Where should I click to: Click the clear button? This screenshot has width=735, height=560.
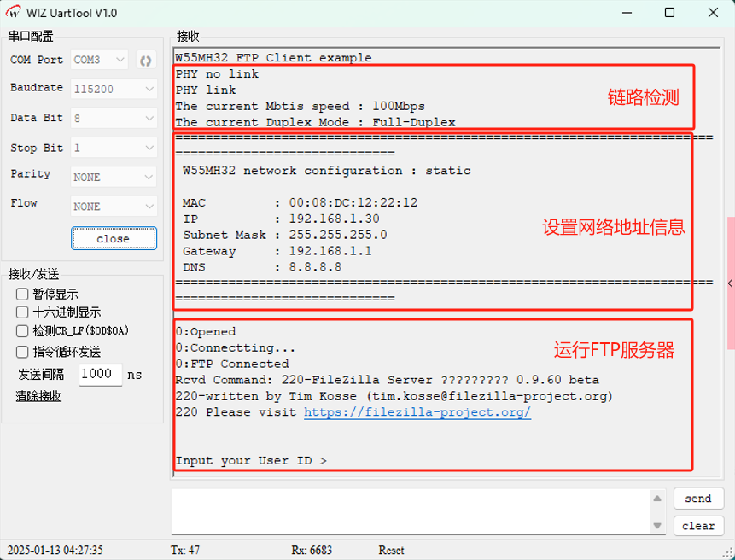pos(698,526)
